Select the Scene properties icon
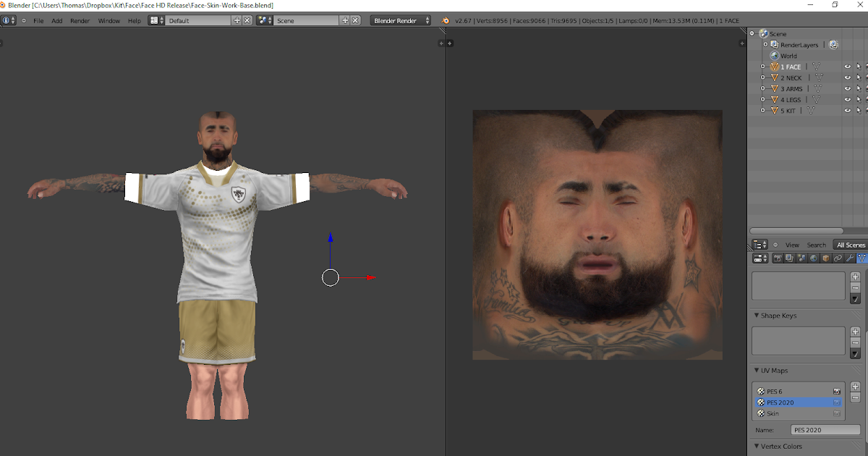The image size is (868, 456). 801,258
